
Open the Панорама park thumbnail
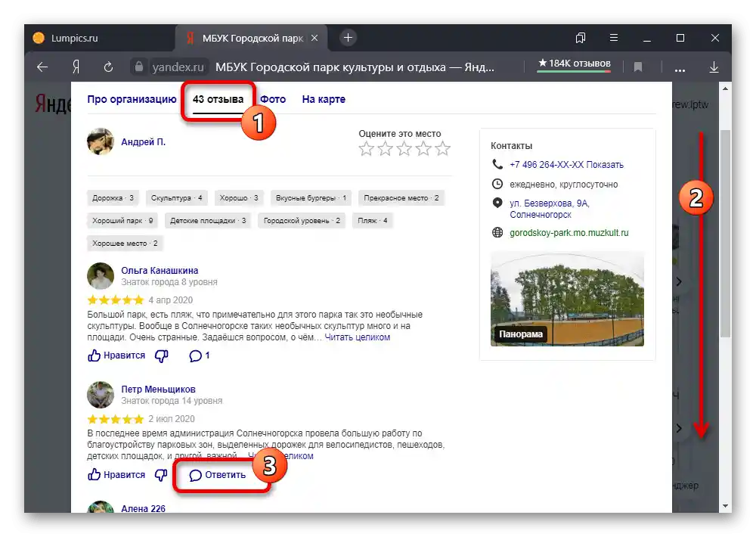pyautogui.click(x=567, y=299)
